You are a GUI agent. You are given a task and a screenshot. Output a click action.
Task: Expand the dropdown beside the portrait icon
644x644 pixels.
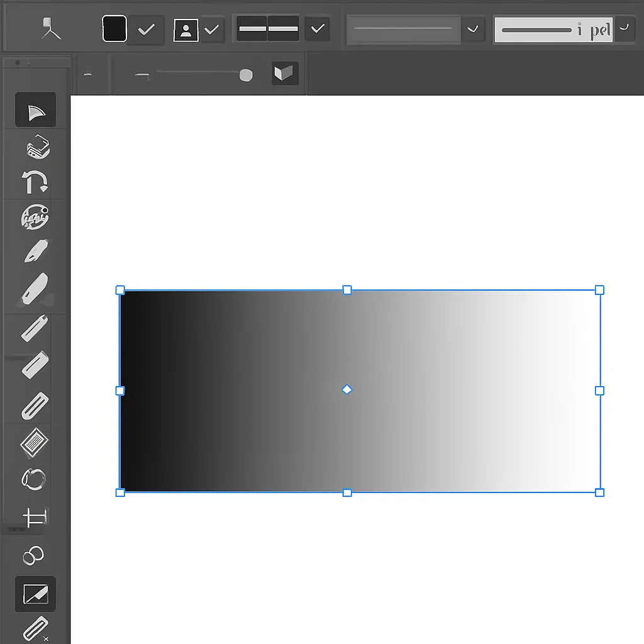point(212,30)
